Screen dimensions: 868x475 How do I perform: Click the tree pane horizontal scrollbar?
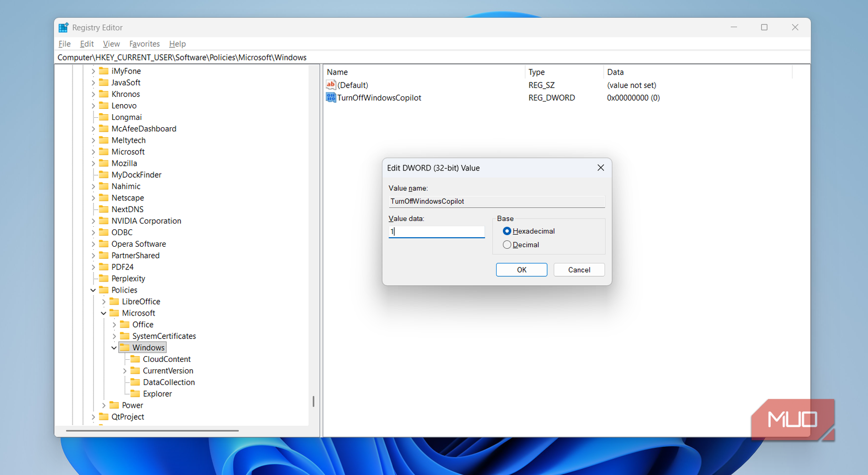coord(153,431)
